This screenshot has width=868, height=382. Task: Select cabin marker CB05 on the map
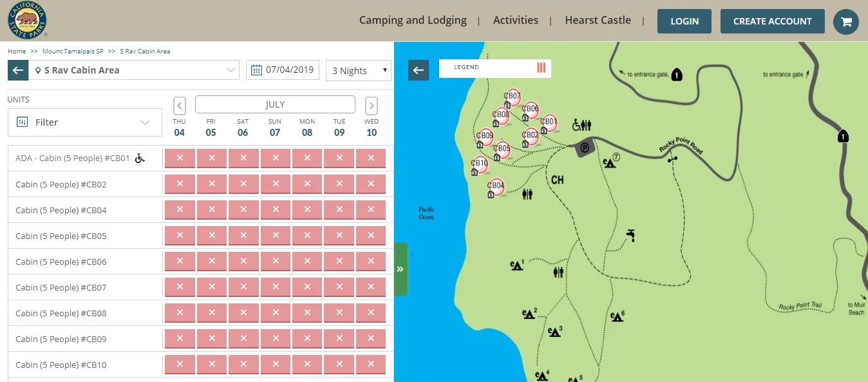(x=502, y=149)
